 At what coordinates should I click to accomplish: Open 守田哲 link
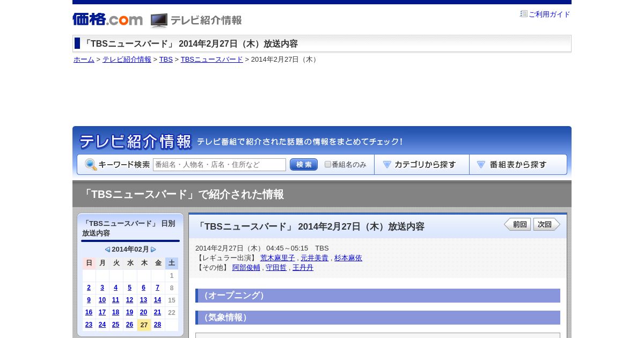click(x=276, y=268)
